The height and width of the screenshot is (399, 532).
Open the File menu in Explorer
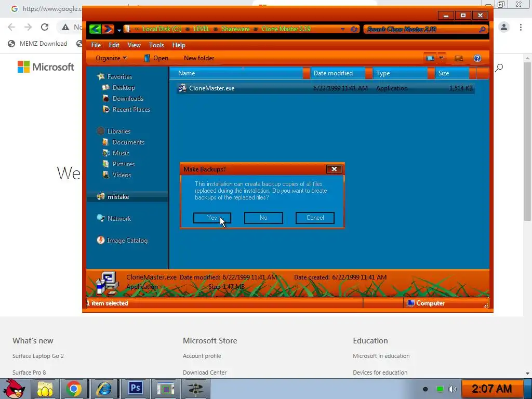coord(96,45)
